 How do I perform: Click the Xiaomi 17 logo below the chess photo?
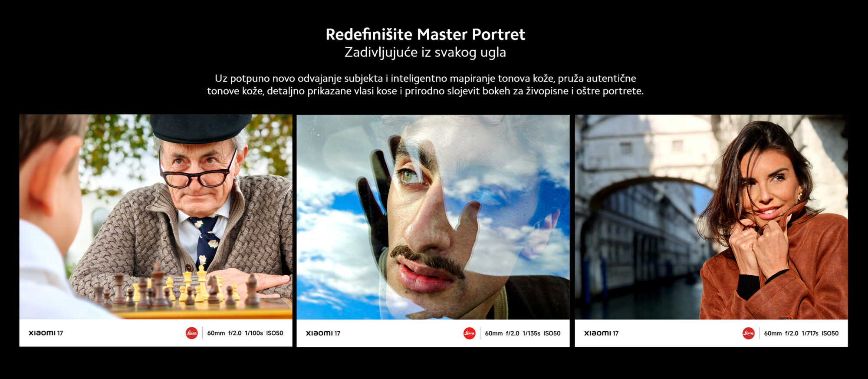46,333
